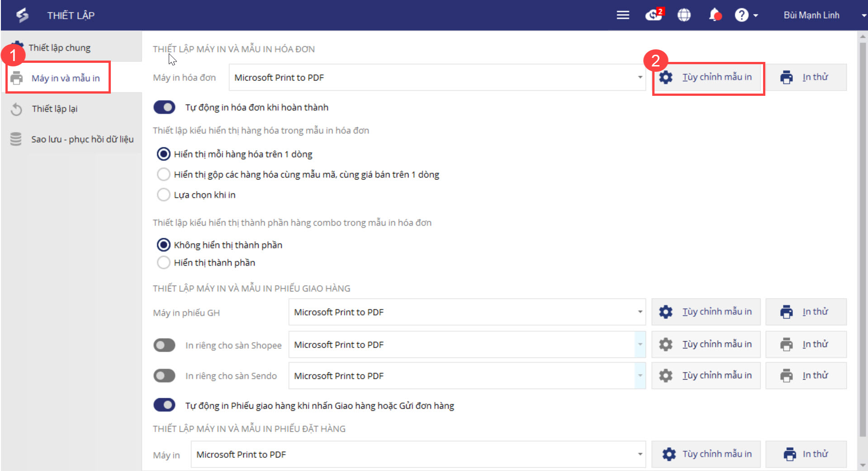Select Không hiển thị thành phần radio
The width and height of the screenshot is (868, 471).
[x=163, y=245]
